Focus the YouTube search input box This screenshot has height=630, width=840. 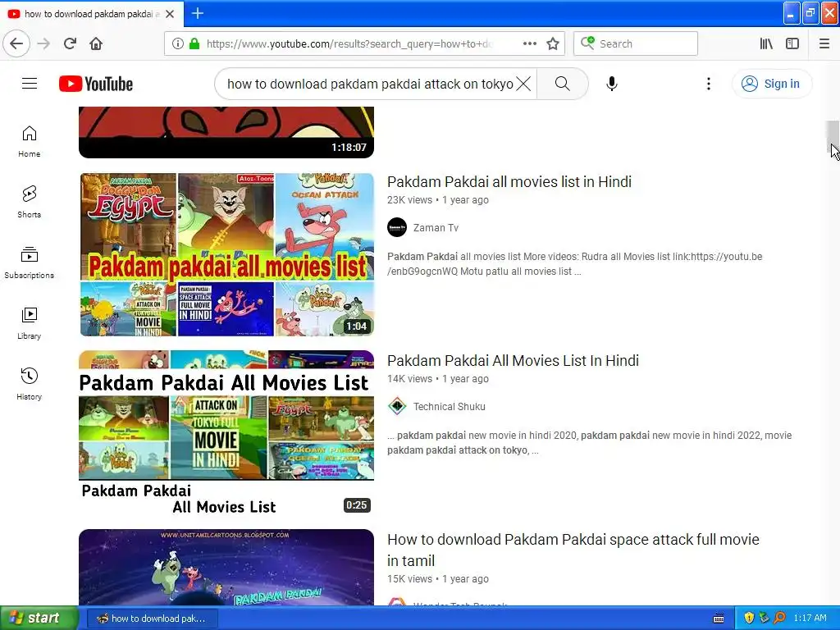[x=370, y=84]
